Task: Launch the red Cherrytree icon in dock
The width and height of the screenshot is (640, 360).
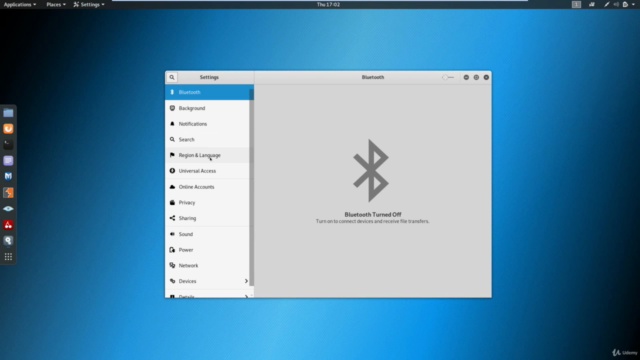Action: 8,224
